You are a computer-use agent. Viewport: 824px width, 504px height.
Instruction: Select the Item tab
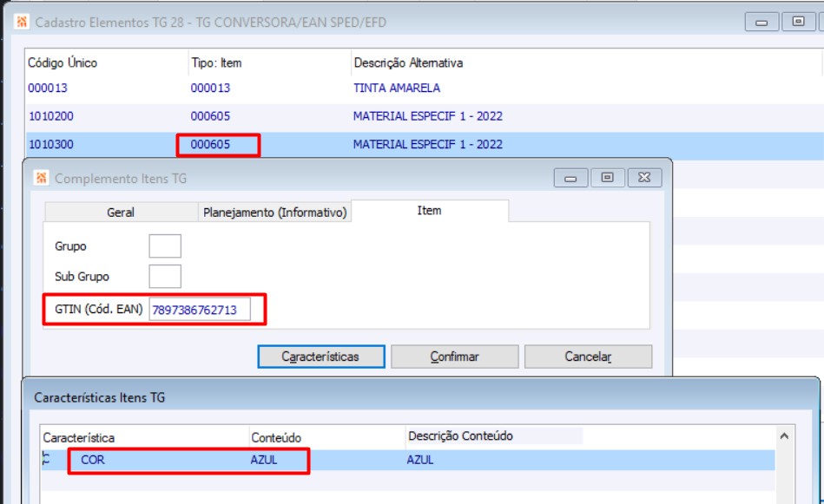[x=429, y=211]
